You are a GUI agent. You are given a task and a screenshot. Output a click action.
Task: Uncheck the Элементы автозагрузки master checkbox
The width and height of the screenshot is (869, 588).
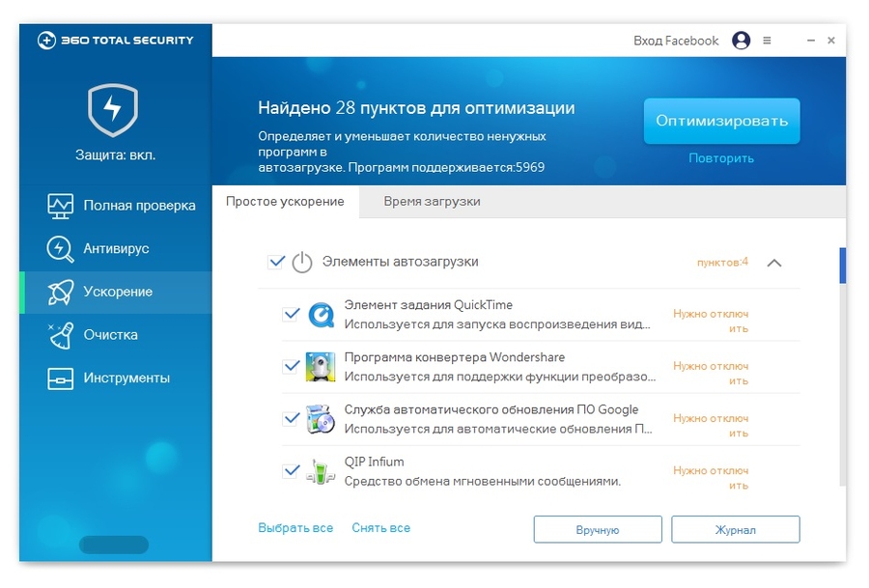point(274,260)
